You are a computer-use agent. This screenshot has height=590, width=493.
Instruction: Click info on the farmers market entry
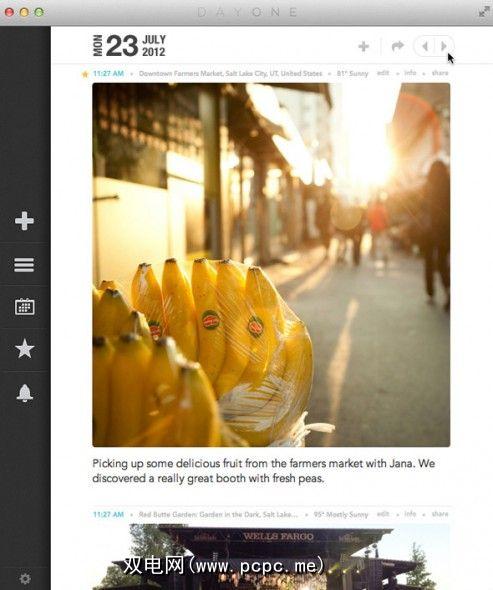tap(410, 73)
